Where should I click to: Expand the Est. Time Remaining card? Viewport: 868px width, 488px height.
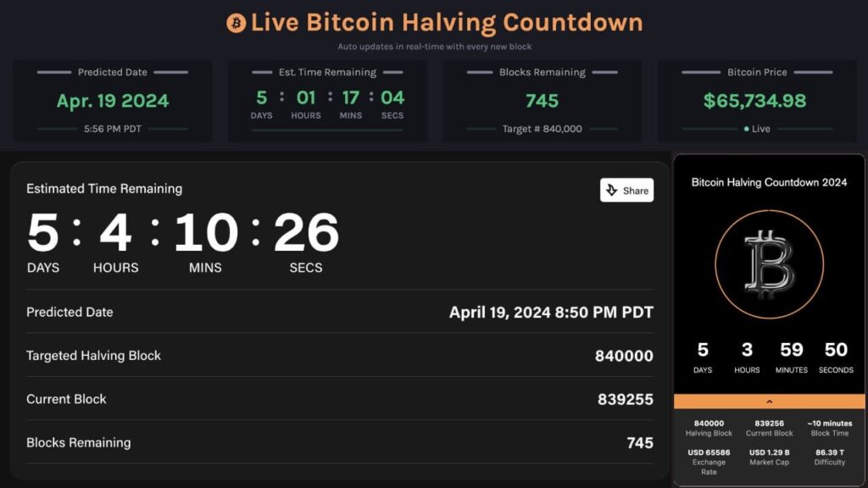[326, 101]
